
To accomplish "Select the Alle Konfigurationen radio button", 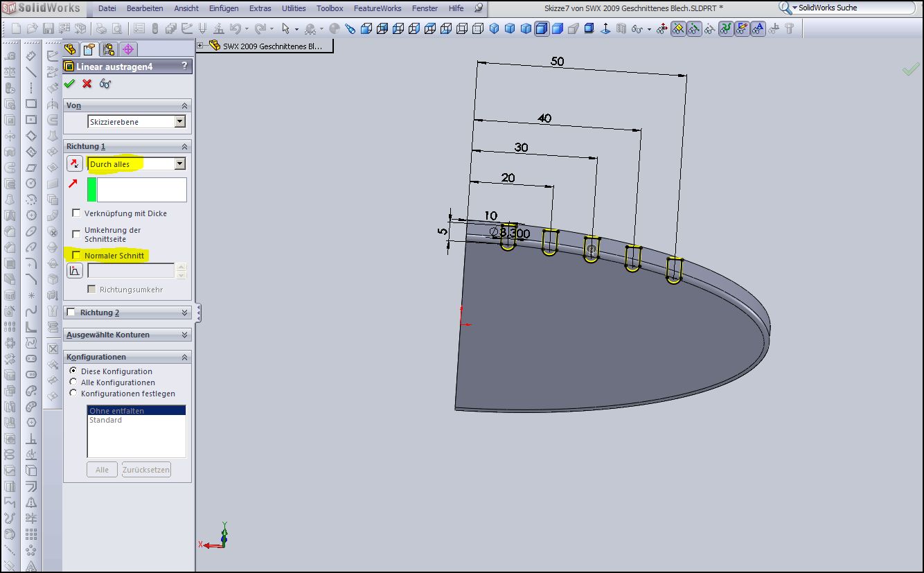I will tap(74, 382).
